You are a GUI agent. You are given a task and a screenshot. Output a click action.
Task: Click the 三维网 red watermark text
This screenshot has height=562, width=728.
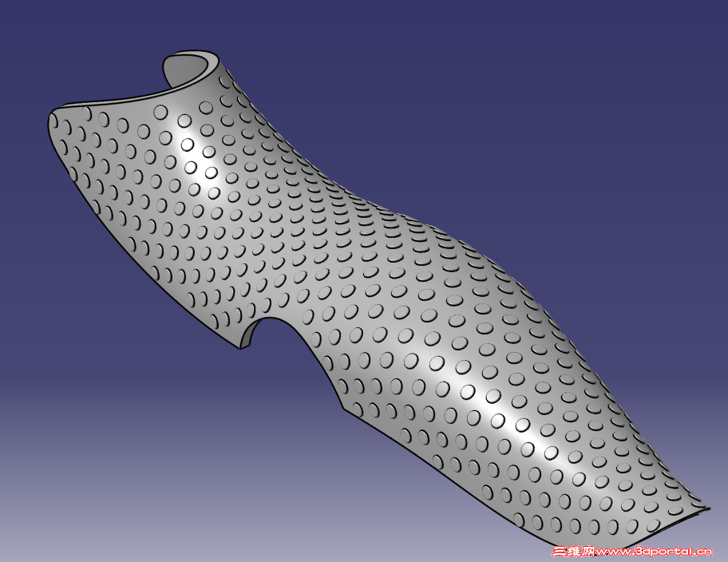(568, 551)
